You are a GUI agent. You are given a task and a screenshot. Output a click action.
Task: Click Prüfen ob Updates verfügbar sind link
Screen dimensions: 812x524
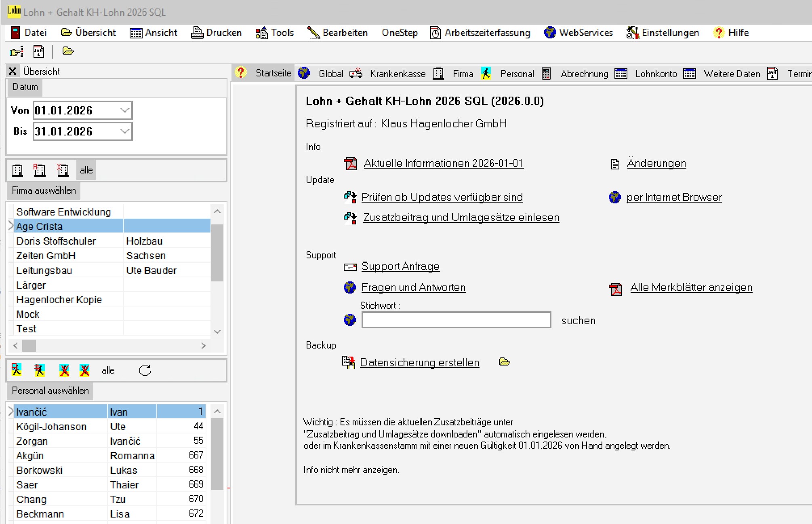coord(442,197)
